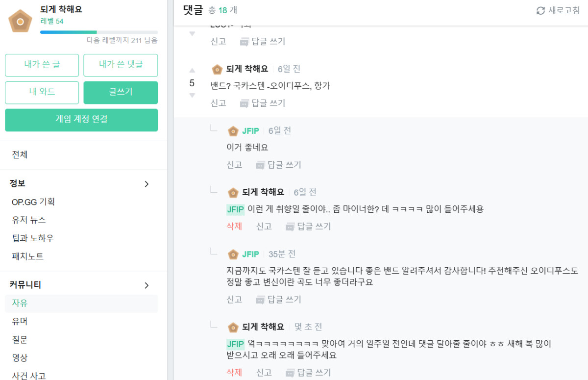Click JFIP's avatar on the 이거 좋네요 reply
588x380 pixels.
click(x=233, y=131)
